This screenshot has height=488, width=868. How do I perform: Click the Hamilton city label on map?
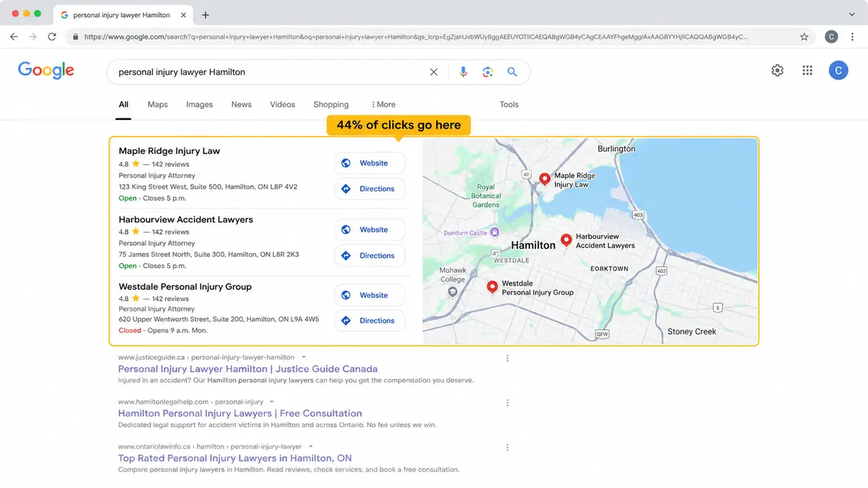click(533, 245)
